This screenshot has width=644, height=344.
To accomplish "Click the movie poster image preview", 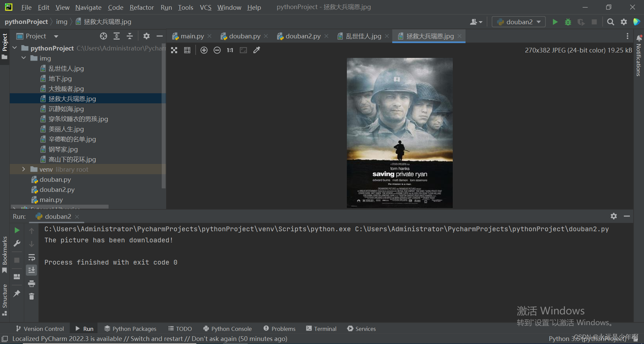I will click(400, 133).
